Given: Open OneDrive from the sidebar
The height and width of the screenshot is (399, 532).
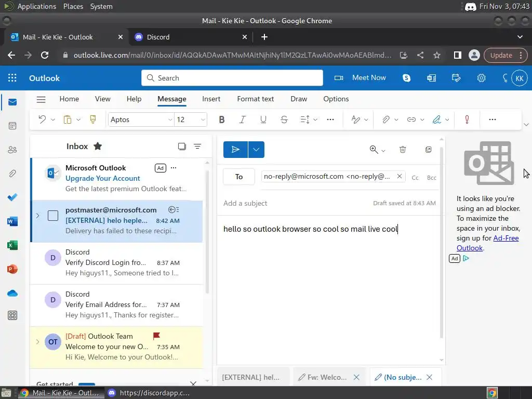Looking at the screenshot, I should click(12, 293).
